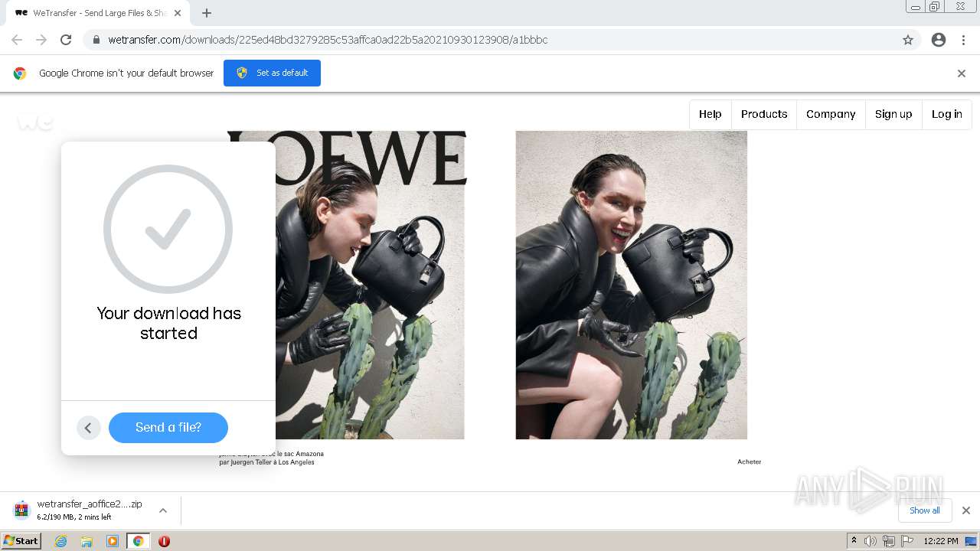Screen dimensions: 980x551
Task: Click Set as default button
Action: [x=272, y=73]
